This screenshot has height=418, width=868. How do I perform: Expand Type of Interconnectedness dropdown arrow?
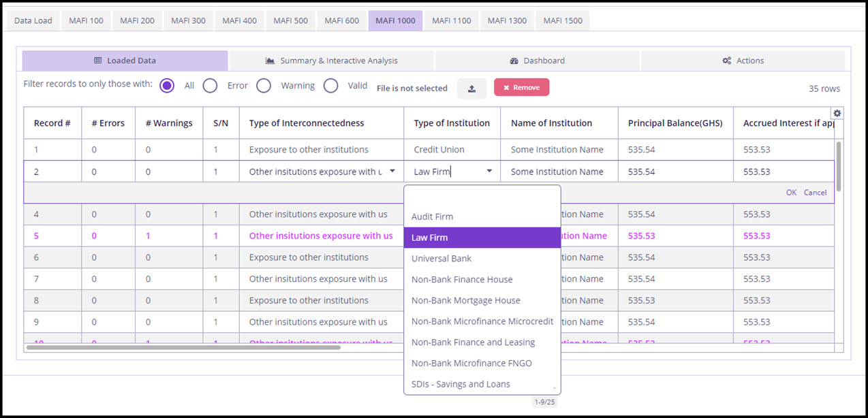[x=392, y=172]
